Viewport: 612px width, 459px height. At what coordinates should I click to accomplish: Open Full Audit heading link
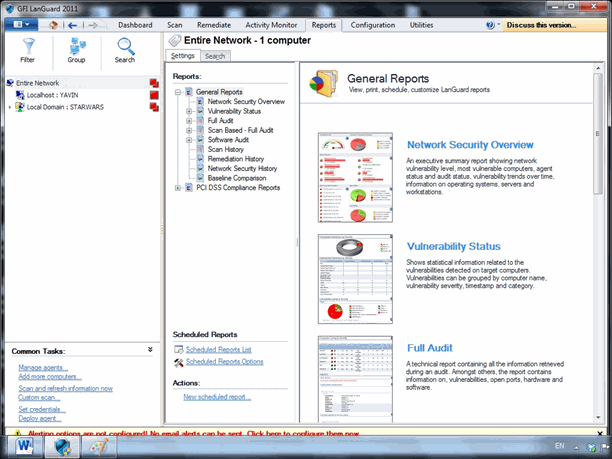(430, 348)
